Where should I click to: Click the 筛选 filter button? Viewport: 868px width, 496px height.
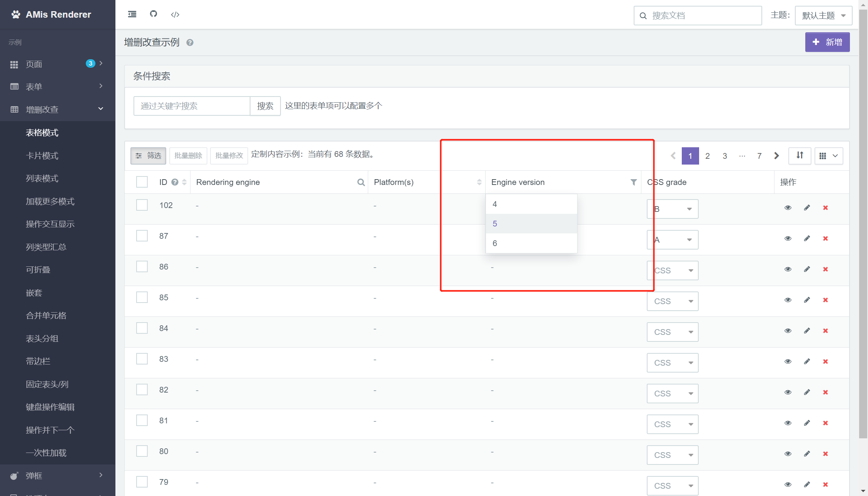point(148,156)
